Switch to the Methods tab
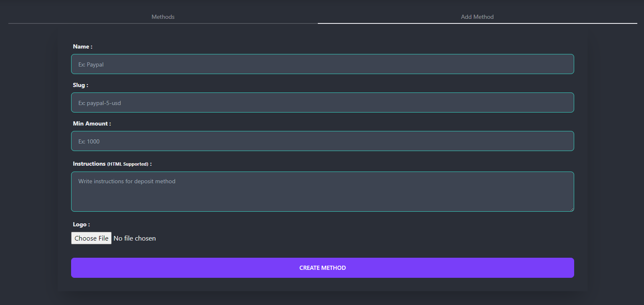The height and width of the screenshot is (305, 644). click(163, 17)
